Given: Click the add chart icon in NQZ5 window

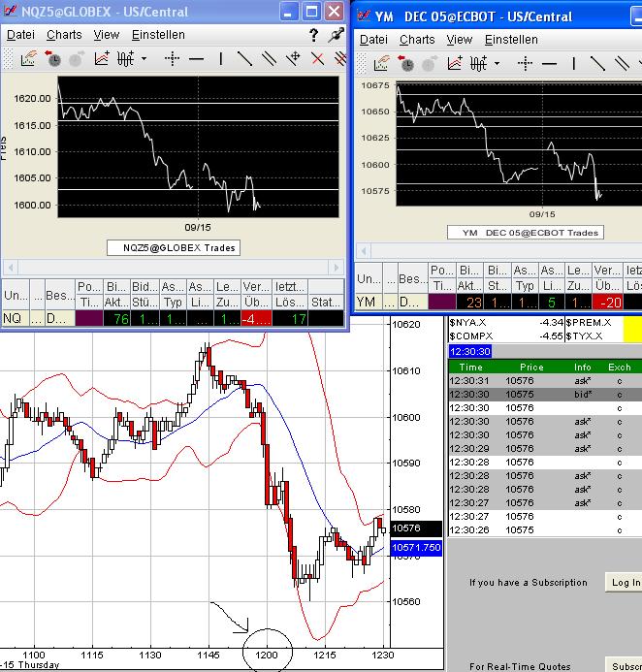Looking at the screenshot, I should (x=102, y=59).
